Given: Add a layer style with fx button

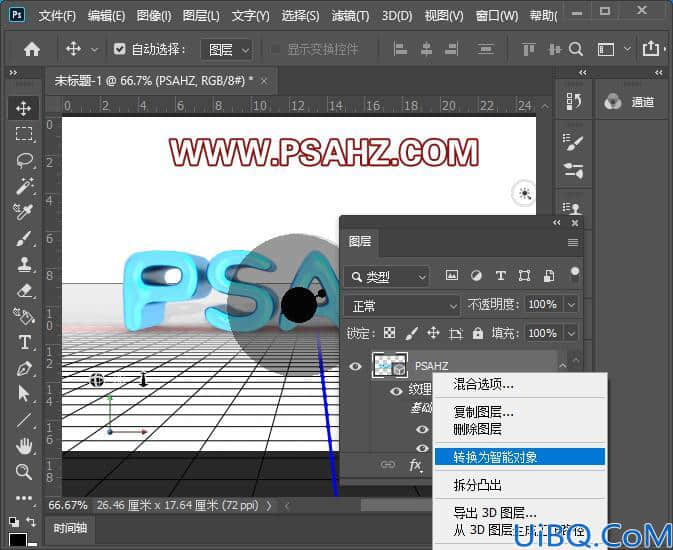Looking at the screenshot, I should coord(415,465).
